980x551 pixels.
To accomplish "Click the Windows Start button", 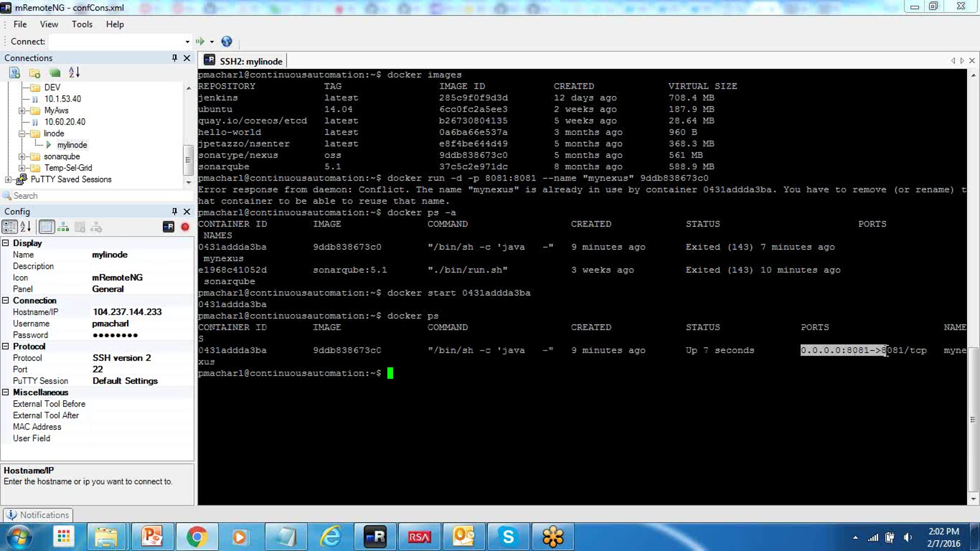I will pos(19,537).
